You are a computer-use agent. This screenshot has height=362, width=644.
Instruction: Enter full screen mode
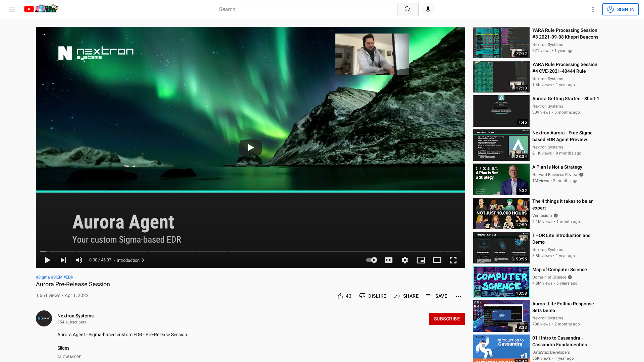click(453, 260)
